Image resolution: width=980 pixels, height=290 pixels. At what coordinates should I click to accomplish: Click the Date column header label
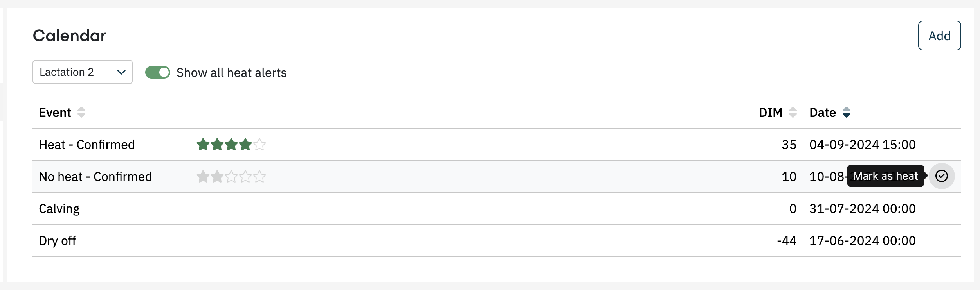coord(823,113)
